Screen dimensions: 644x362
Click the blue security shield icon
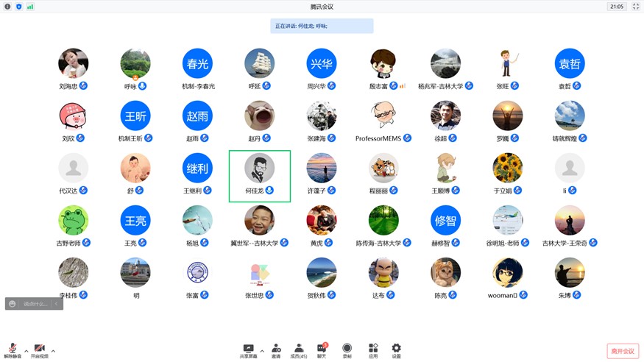[19, 7]
